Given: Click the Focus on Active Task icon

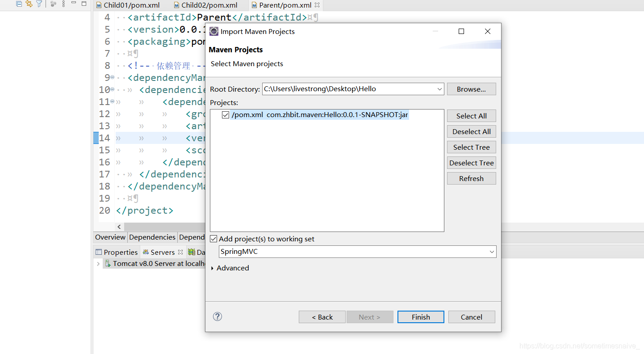Looking at the screenshot, I should [x=53, y=4].
